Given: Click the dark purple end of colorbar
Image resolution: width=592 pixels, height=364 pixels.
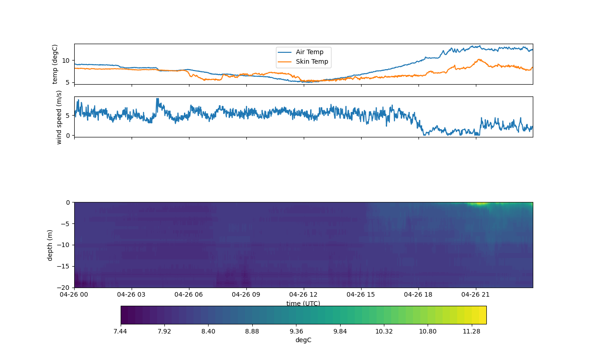Looking at the screenshot, I should click(125, 315).
